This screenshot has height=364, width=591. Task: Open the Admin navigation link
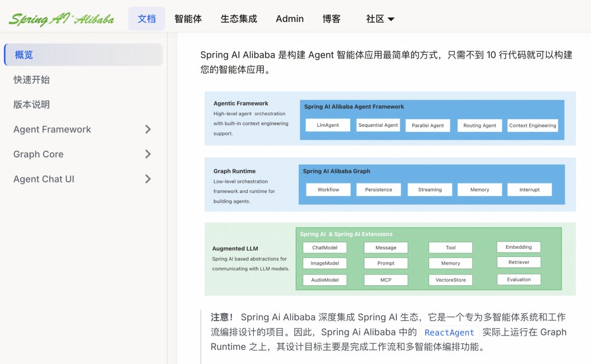(289, 19)
